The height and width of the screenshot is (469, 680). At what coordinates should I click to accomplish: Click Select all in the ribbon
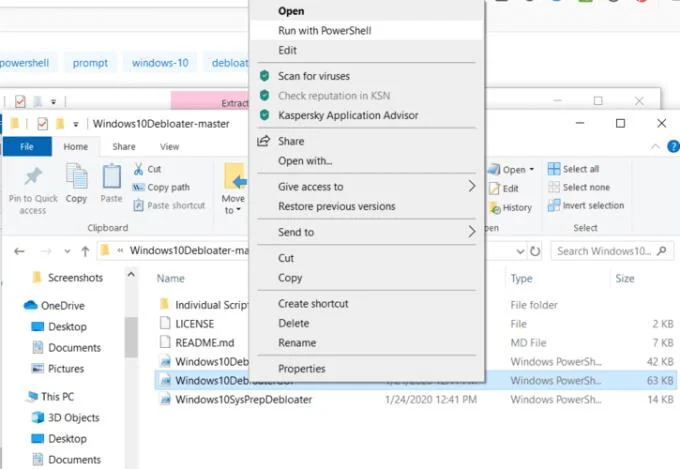click(573, 169)
